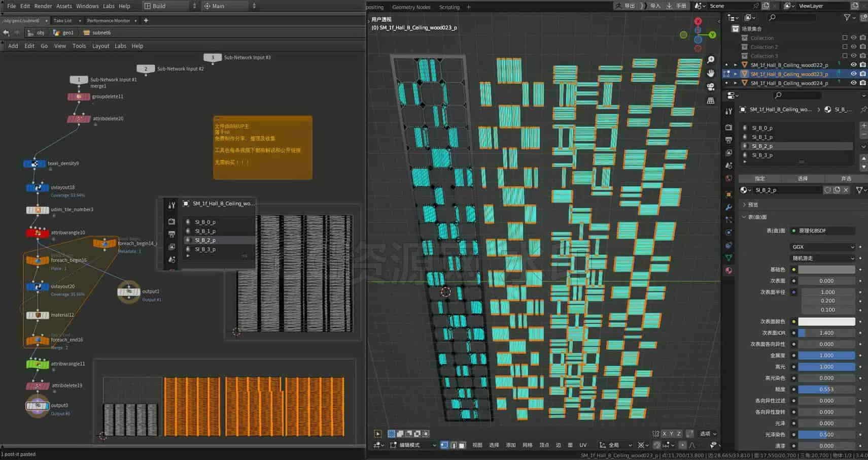Toggle the Collection exclude checkbox
The height and width of the screenshot is (460, 868).
[845, 38]
